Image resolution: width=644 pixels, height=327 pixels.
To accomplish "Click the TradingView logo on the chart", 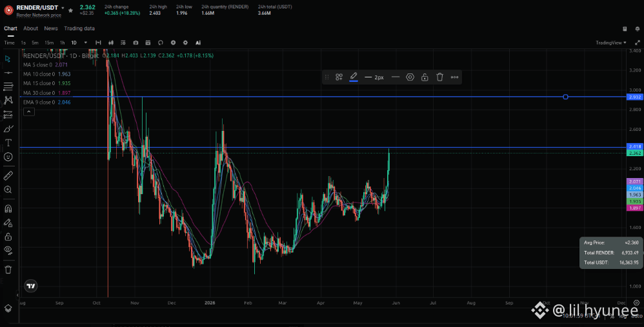I will [31, 286].
